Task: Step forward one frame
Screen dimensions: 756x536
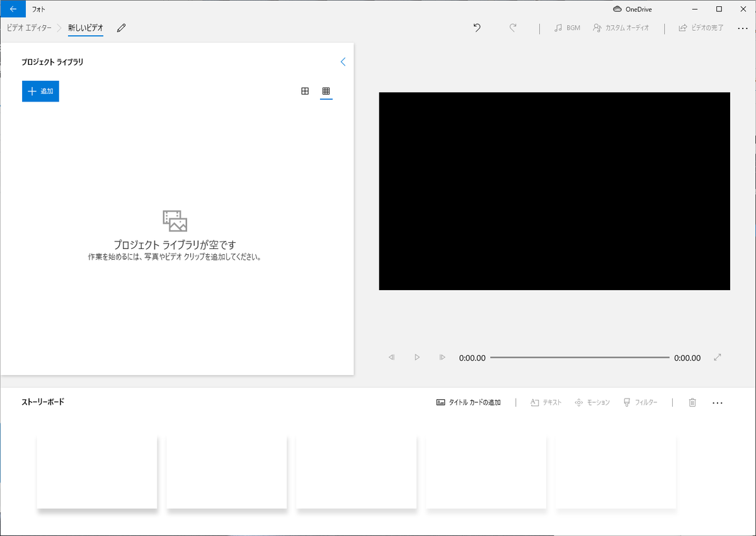Action: click(442, 358)
